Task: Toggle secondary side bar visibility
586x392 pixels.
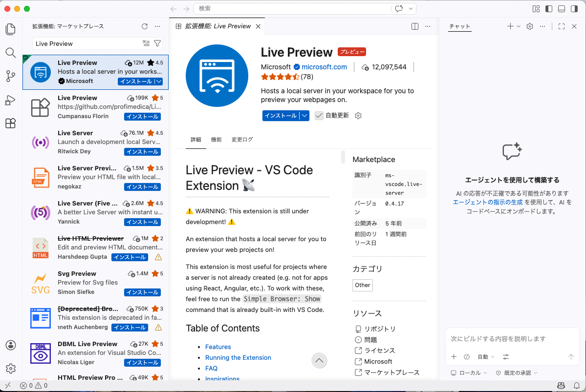Action: (574, 9)
